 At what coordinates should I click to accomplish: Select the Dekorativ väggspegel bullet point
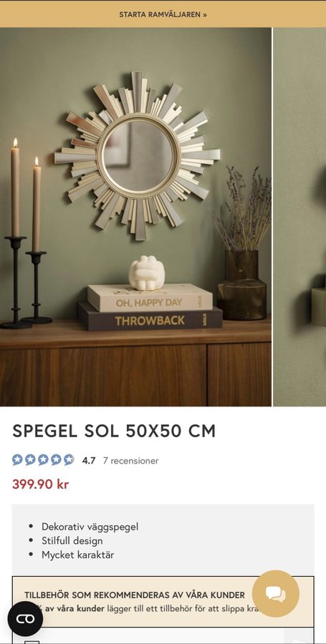[x=90, y=527]
